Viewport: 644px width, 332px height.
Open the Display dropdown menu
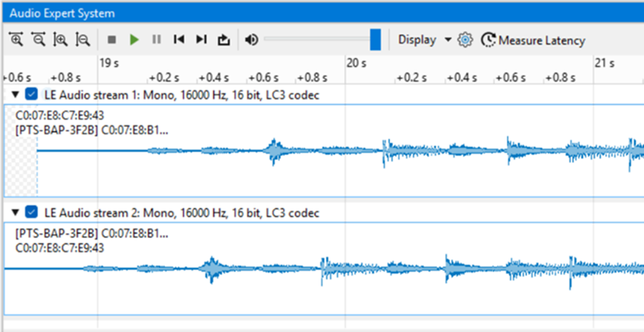(x=425, y=40)
